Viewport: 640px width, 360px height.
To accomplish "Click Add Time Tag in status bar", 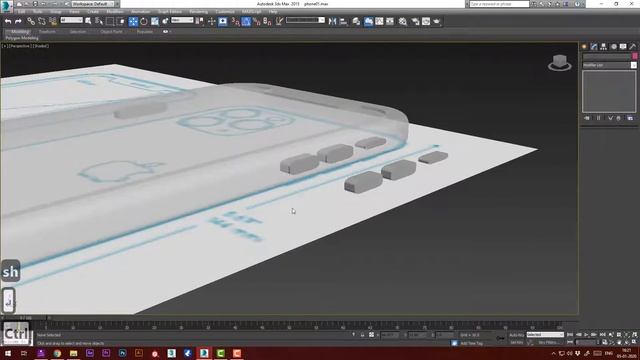I will pos(471,343).
